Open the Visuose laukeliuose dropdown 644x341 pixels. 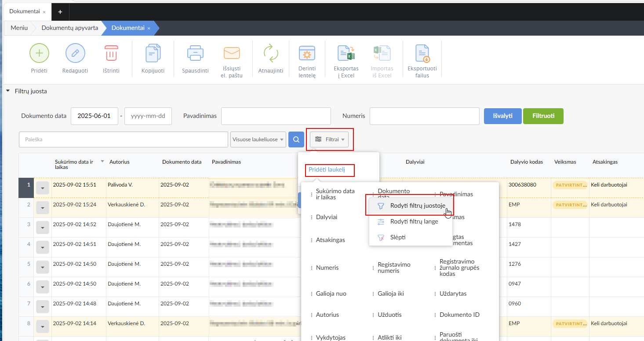click(x=258, y=139)
